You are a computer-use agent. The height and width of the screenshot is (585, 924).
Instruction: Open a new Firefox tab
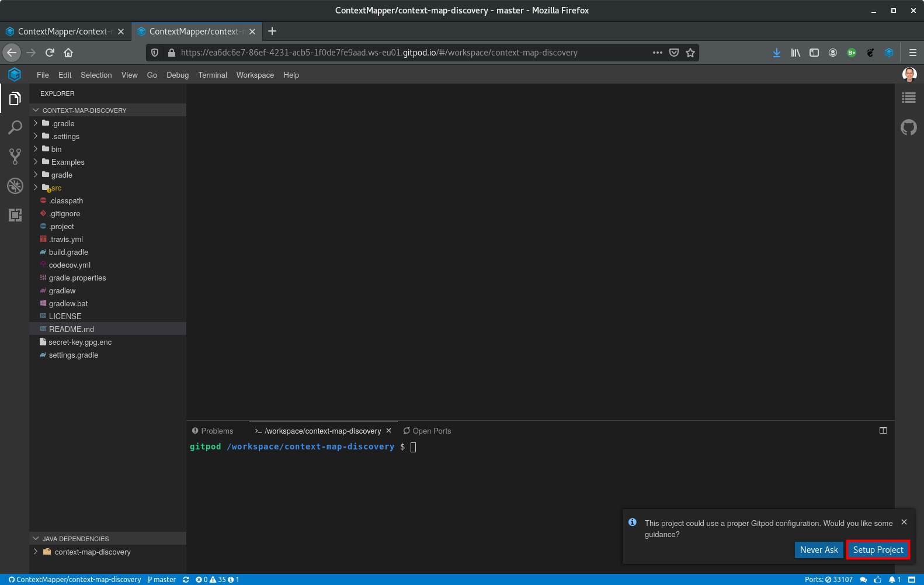coord(272,31)
